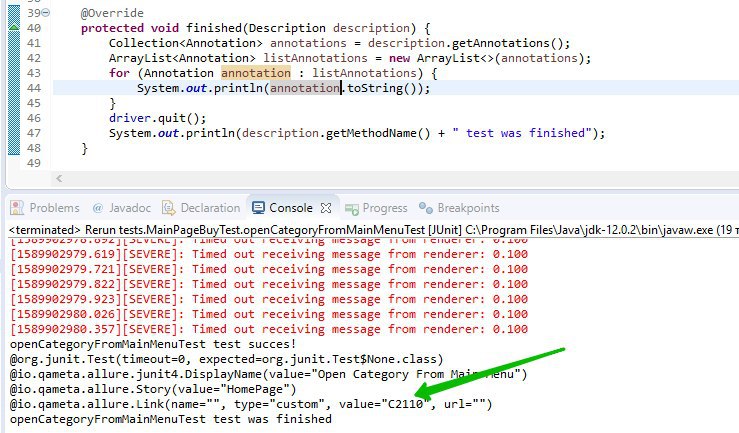The width and height of the screenshot is (739, 433).
Task: Click 'getMethodName()' on line 47
Action: click(x=378, y=133)
